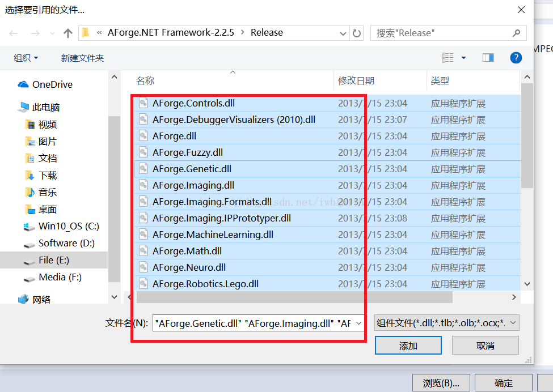Screen dimensions: 553x392
Task: Click the 取消 button
Action: pos(486,346)
